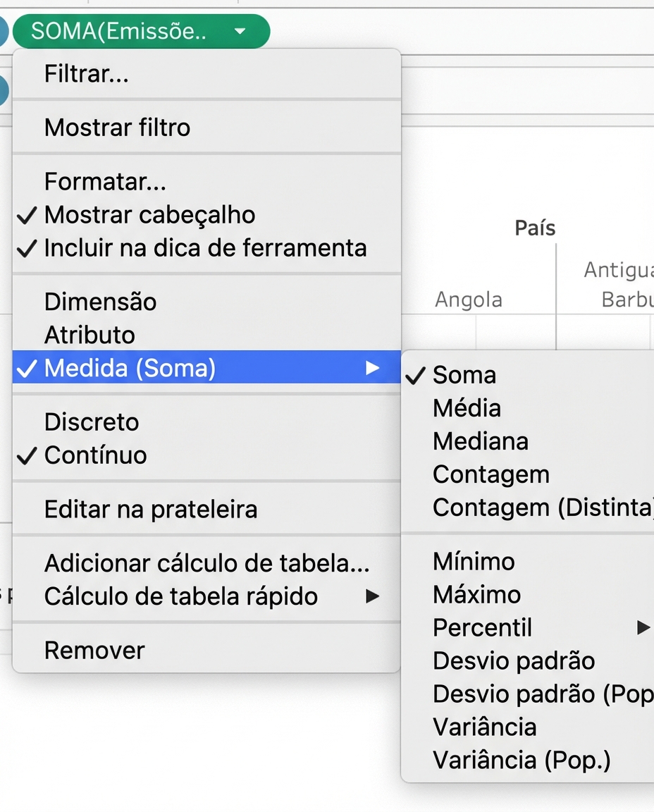Click the top blue pill icon at left edge
Image resolution: width=654 pixels, height=812 pixels.
point(4,31)
